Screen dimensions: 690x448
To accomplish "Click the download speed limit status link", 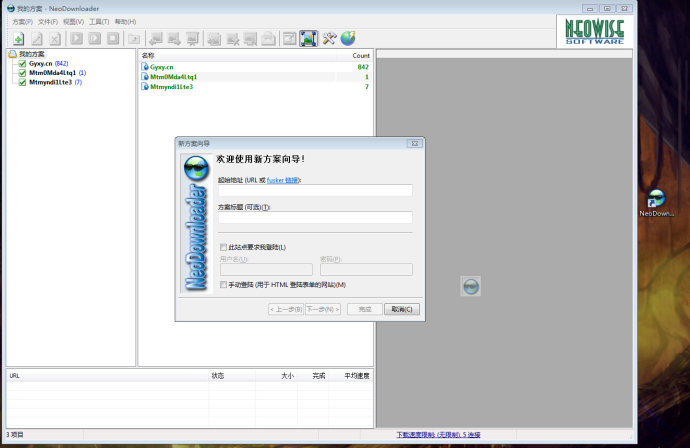I will click(438, 435).
